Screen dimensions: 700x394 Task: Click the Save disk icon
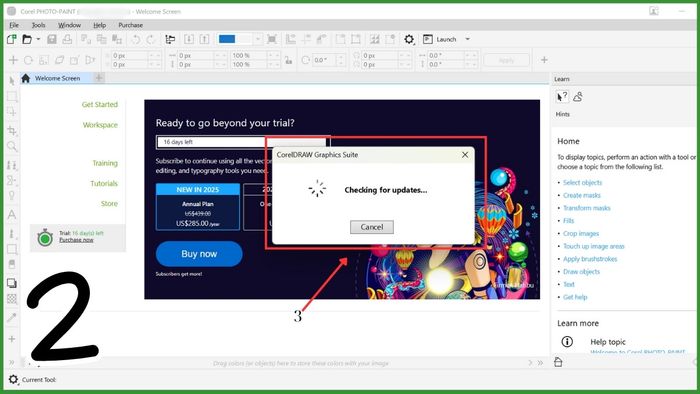52,39
